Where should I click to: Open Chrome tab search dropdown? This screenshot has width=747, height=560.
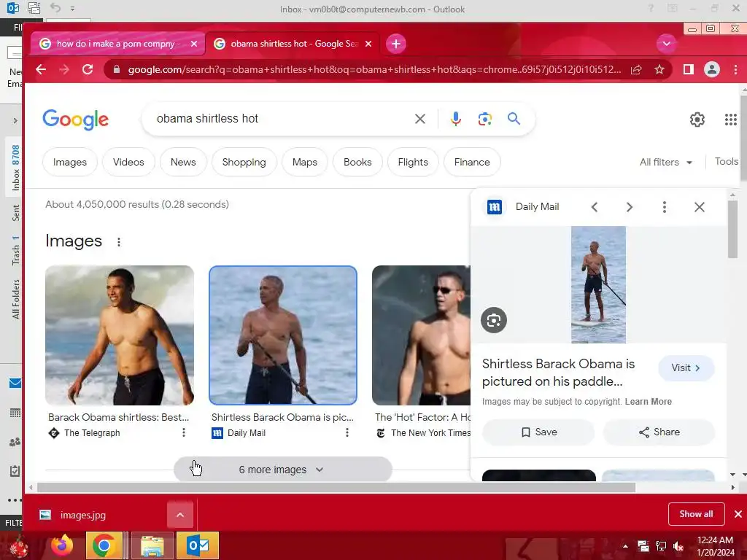tap(667, 44)
